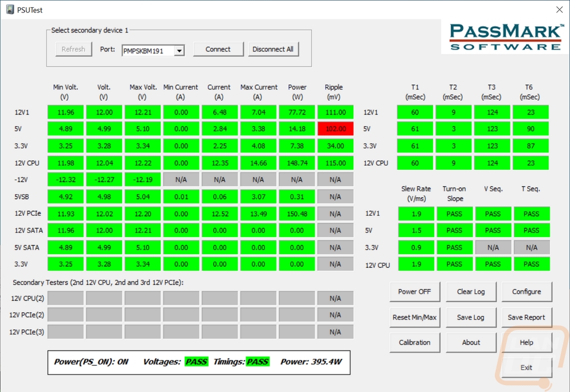The width and height of the screenshot is (570, 392).
Task: Click the 12V CPU(2) ripple N/A cell
Action: (336, 299)
